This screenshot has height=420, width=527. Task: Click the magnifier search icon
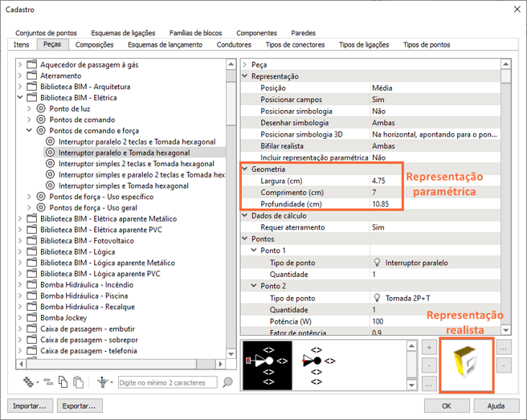tap(227, 383)
